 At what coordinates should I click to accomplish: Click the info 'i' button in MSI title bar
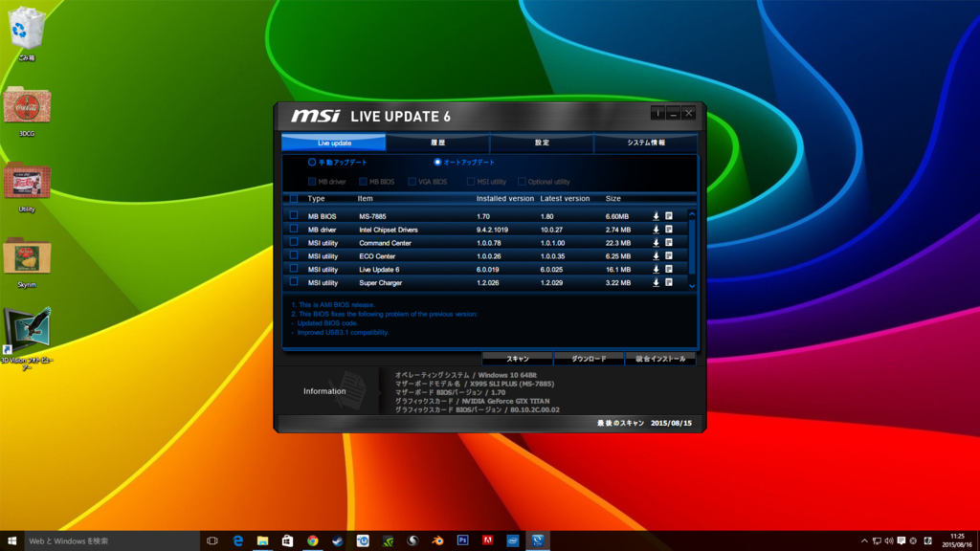[x=657, y=113]
